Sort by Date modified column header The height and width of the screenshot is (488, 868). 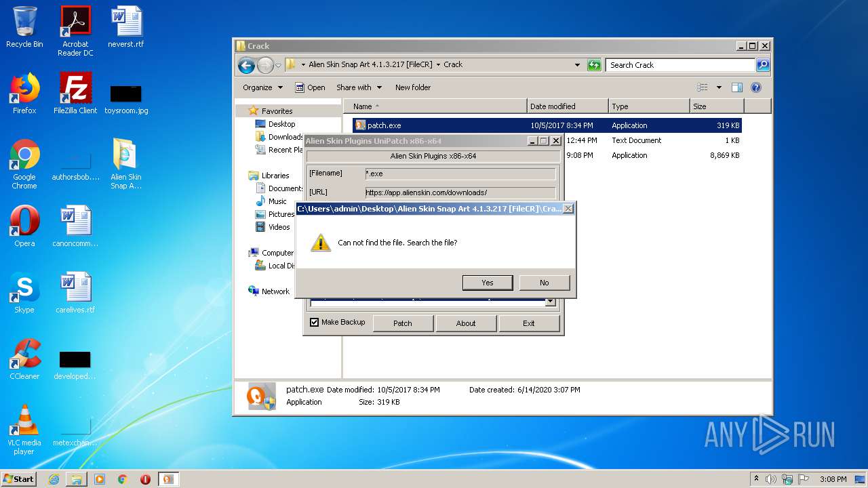point(568,106)
